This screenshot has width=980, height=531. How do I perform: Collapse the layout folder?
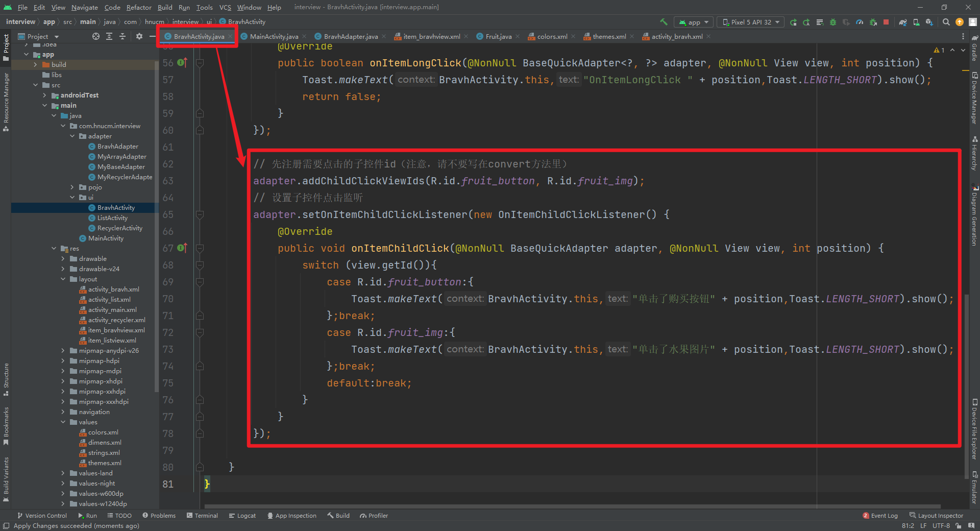click(63, 279)
